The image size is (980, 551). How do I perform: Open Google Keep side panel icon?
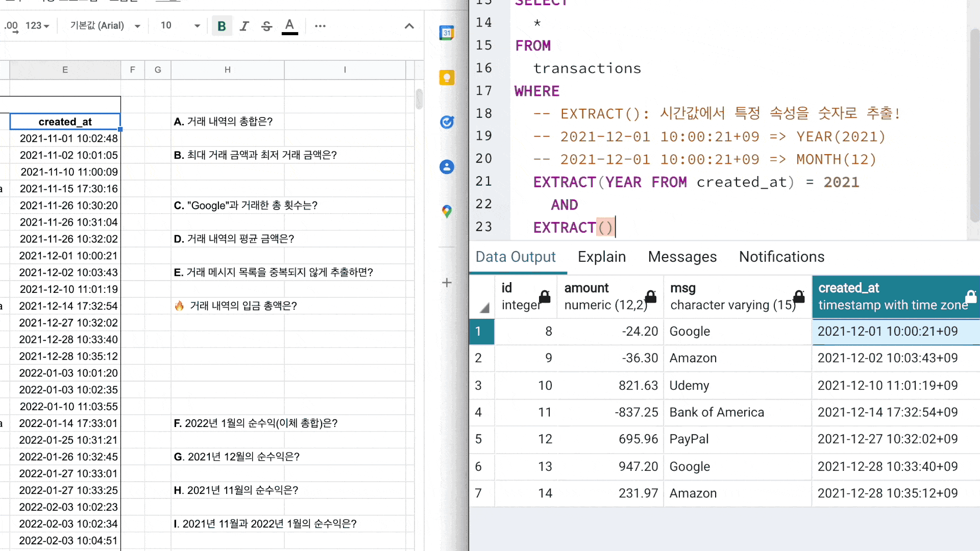point(447,78)
